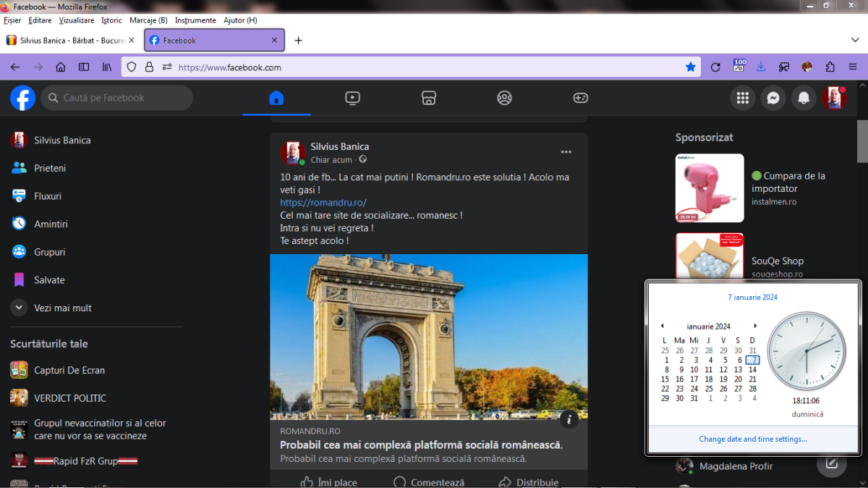868x488 pixels.
Task: Open the Messenger icon
Action: (x=773, y=98)
